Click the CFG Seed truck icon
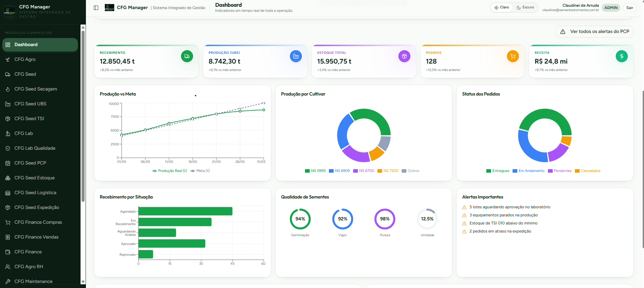Image resolution: width=644 pixels, height=288 pixels. coord(8,74)
